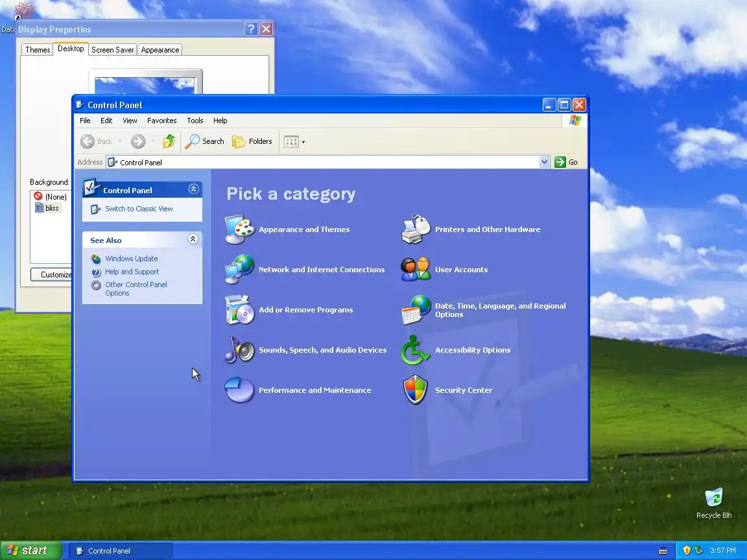The width and height of the screenshot is (747, 560).
Task: Click the Display Properties help question button
Action: pyautogui.click(x=251, y=29)
